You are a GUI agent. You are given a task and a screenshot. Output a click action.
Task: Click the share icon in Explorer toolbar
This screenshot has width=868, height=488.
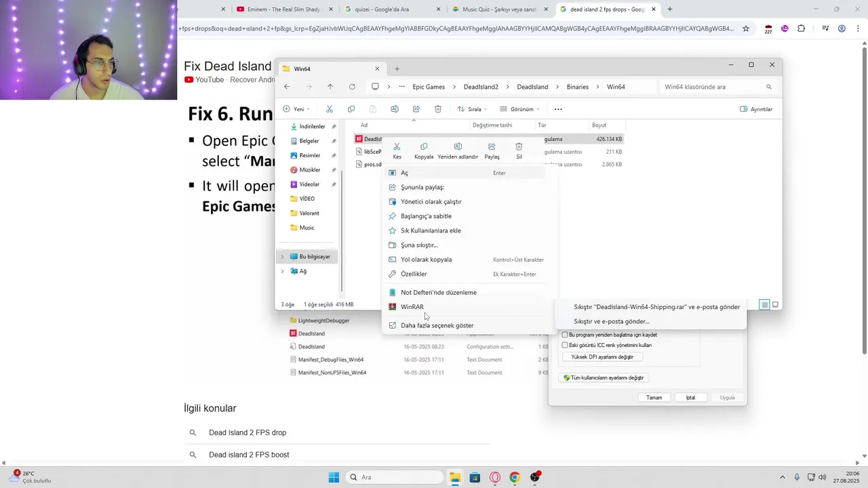[416, 109]
